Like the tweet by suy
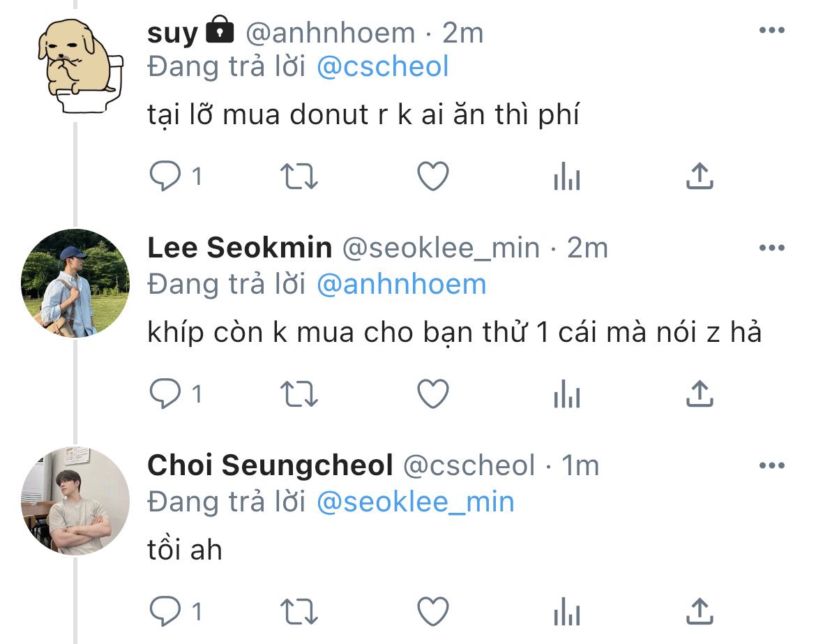 [x=432, y=177]
